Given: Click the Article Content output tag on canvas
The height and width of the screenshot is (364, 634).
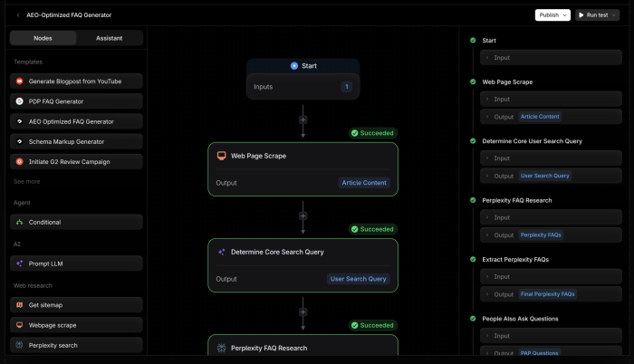Looking at the screenshot, I should [363, 182].
